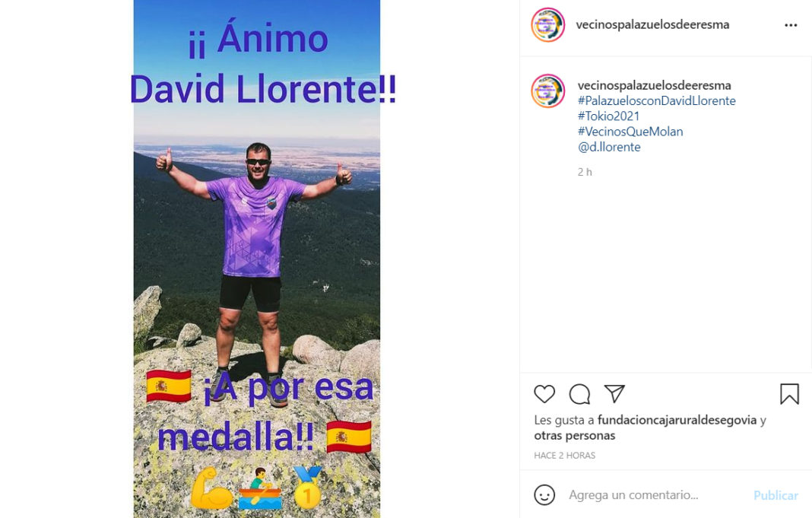Visit the @d.llorente mention profile
812x518 pixels.
pos(609,147)
